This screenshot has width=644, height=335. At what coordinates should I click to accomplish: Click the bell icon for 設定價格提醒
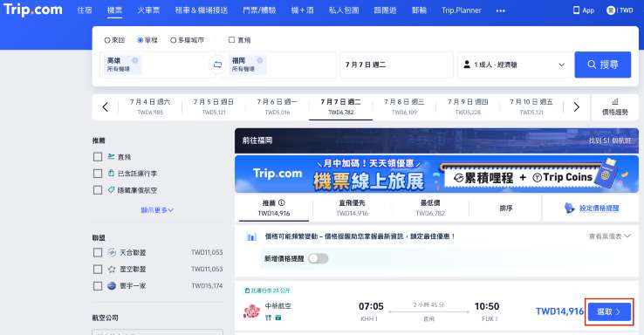pyautogui.click(x=569, y=209)
